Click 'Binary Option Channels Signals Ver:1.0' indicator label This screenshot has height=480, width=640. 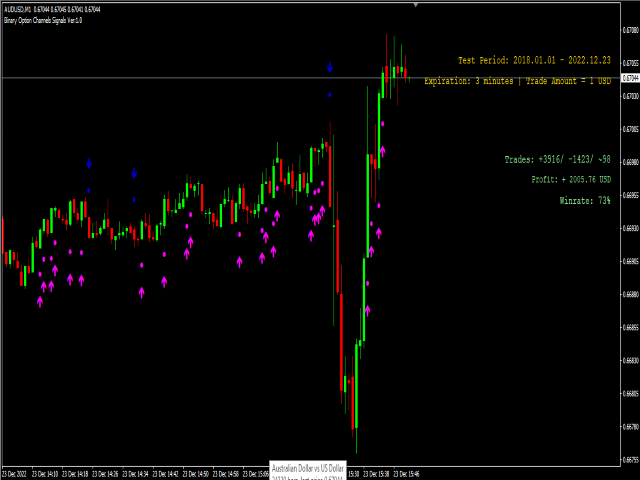(x=43, y=20)
